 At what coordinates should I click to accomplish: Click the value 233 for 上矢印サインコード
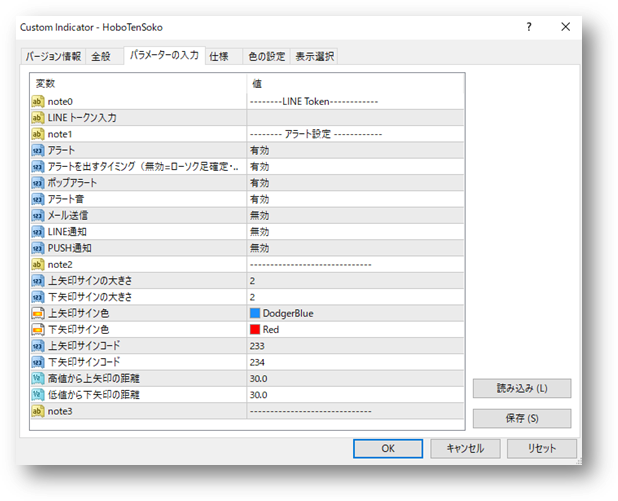tap(355, 346)
